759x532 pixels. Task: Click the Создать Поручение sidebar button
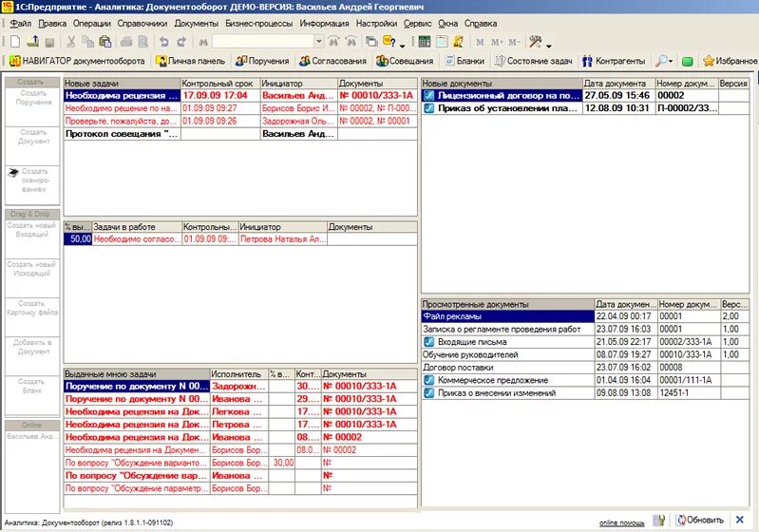coord(32,107)
